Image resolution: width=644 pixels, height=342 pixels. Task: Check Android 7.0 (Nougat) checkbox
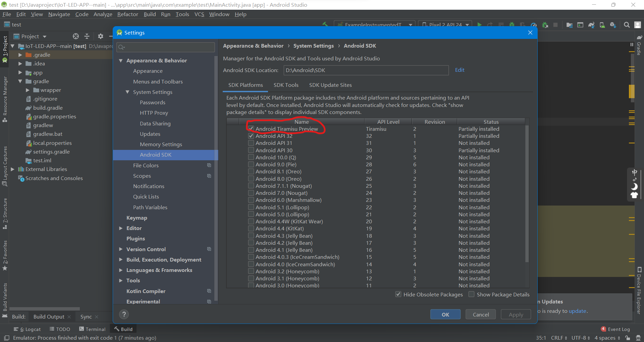[x=251, y=193]
